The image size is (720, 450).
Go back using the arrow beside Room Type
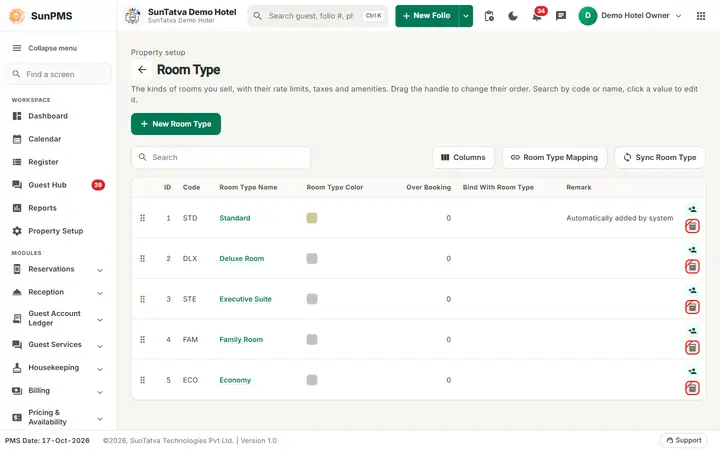[x=142, y=70]
